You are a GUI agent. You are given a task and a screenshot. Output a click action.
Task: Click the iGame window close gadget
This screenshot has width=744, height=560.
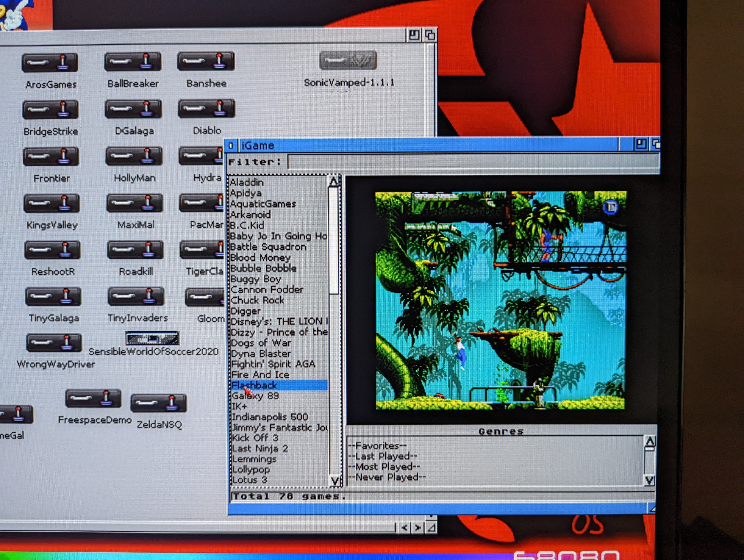pos(231,146)
